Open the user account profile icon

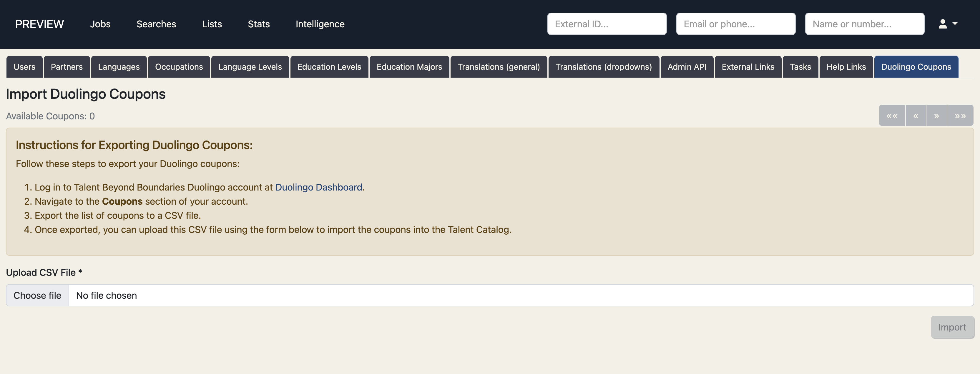(942, 24)
